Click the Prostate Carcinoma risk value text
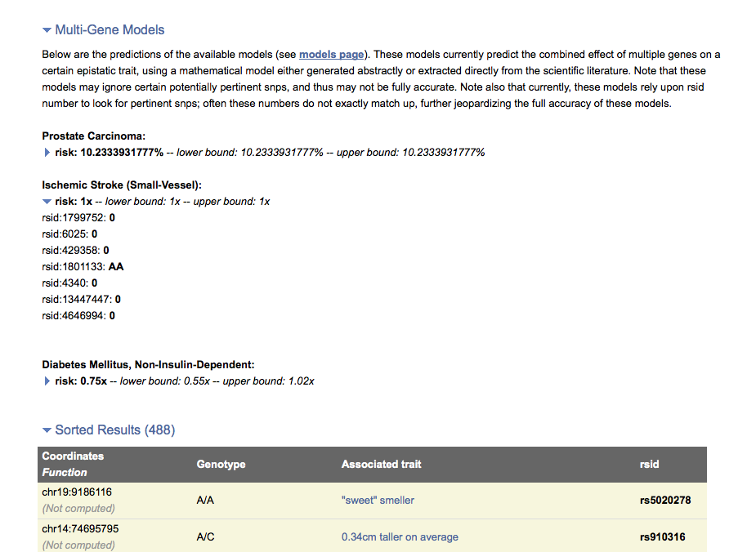This screenshot has width=756, height=552. coord(122,153)
